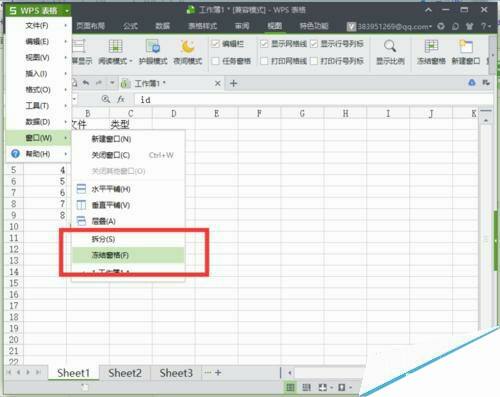This screenshot has height=397, width=500.
Task: Click the 水平平铺(H) tile icon
Action: tap(81, 189)
